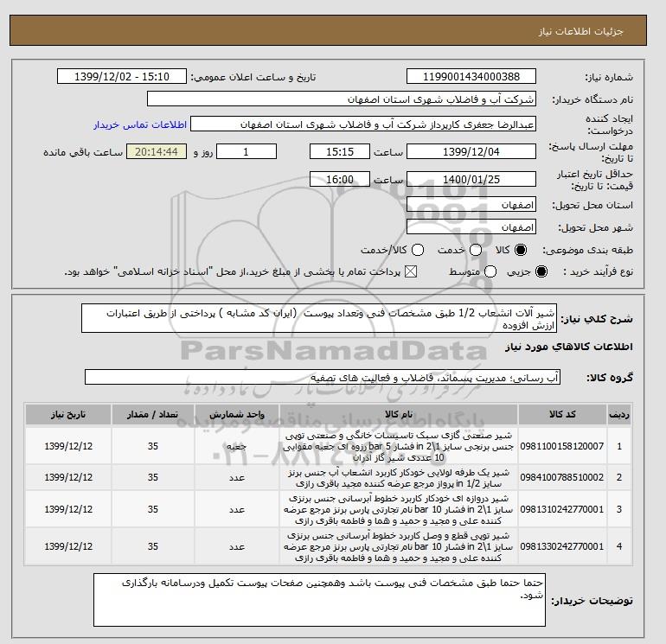Click the ردیف column header
This screenshot has height=644, width=666.
tap(619, 414)
